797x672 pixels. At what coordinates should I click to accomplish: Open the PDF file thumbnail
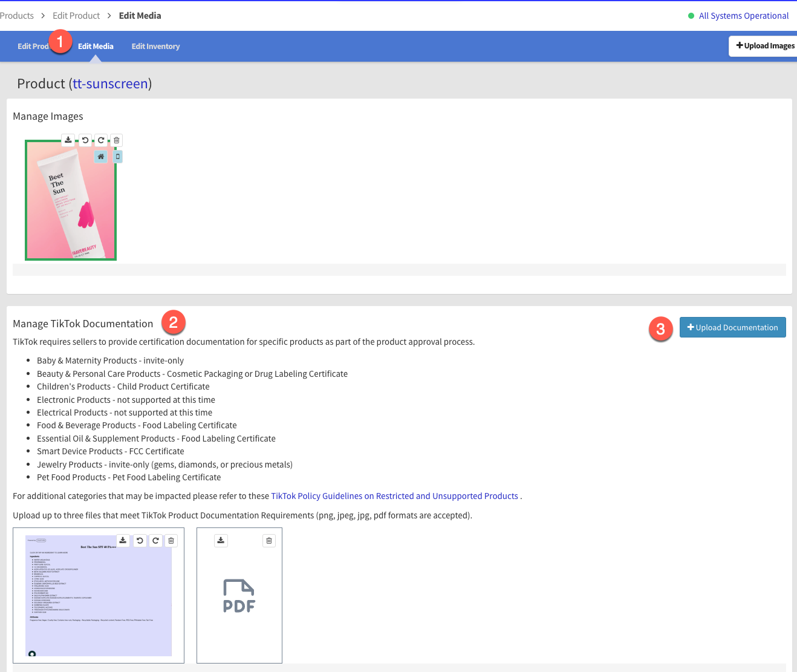pos(239,596)
